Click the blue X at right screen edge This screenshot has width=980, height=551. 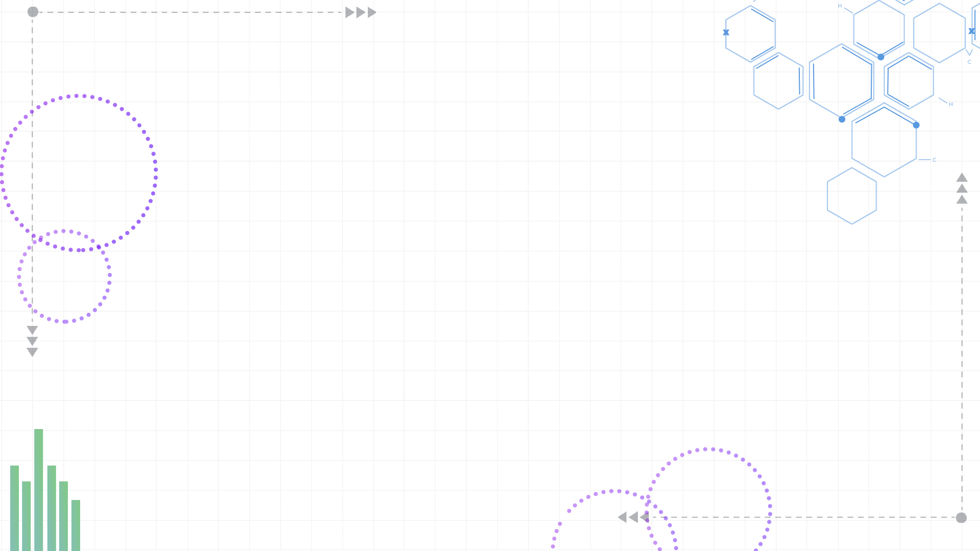(972, 31)
